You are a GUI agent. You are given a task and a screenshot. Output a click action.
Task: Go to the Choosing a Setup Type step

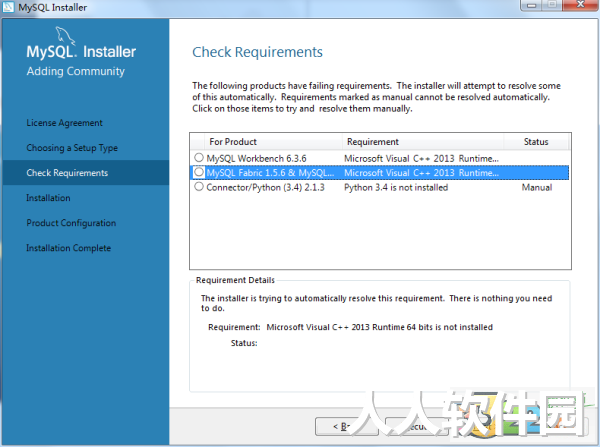(72, 148)
